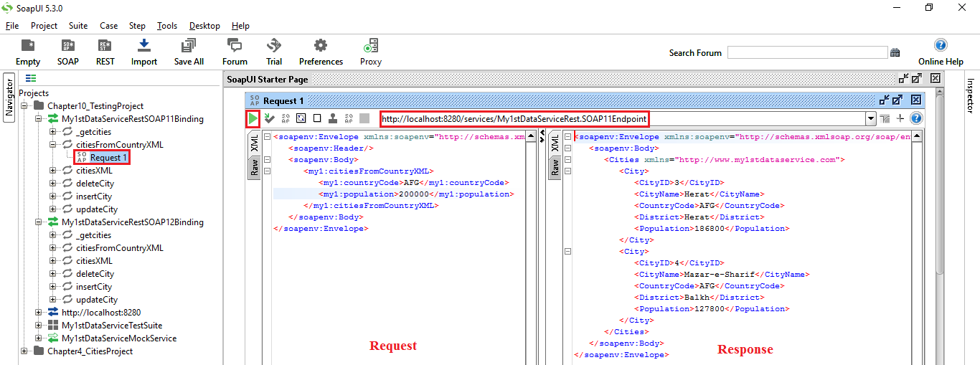This screenshot has height=365, width=980.
Task: Collapse citiesFromCountryXML under SOAP11Binding
Action: [x=53, y=145]
